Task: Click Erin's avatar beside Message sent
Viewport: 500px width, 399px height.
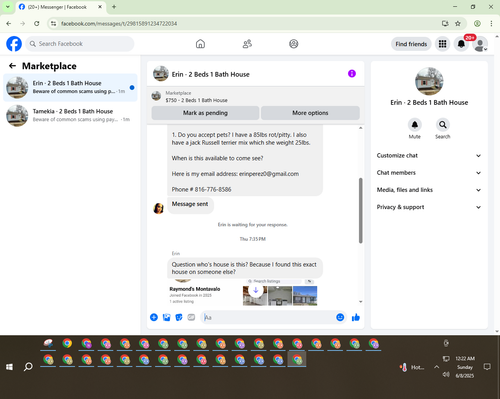Action: tap(158, 208)
